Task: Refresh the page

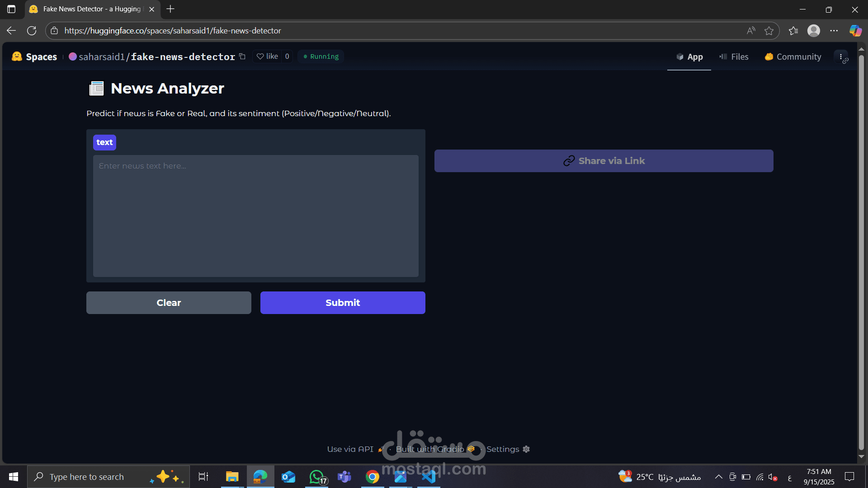Action: pyautogui.click(x=32, y=31)
